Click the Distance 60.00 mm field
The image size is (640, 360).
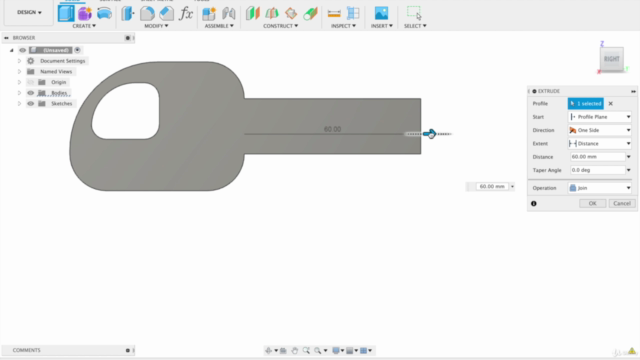(598, 157)
